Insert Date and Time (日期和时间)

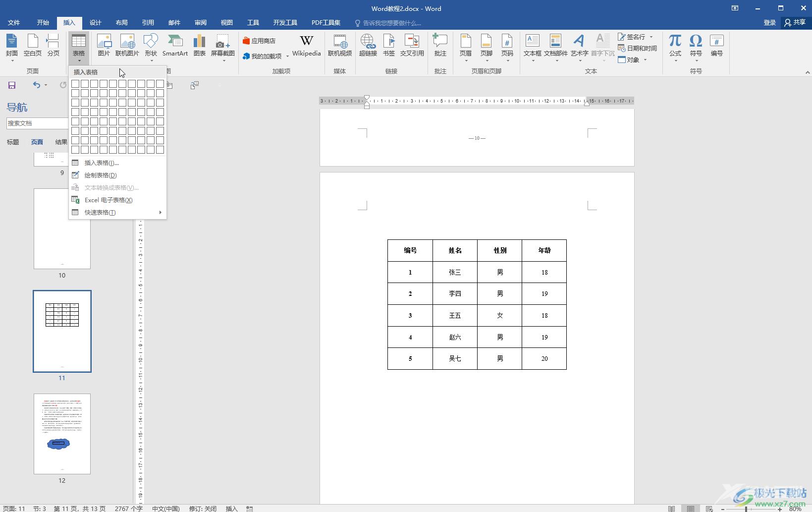tap(638, 49)
